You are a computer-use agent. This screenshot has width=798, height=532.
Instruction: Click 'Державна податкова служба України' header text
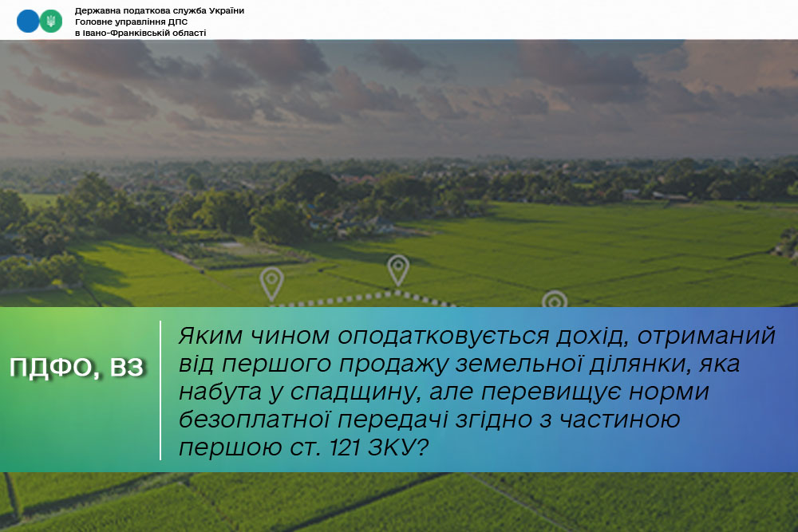[159, 10]
